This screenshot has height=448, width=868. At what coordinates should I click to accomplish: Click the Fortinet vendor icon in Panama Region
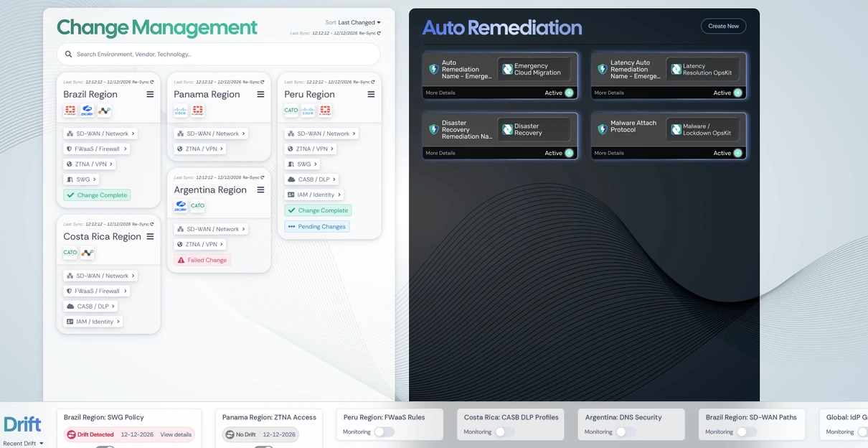pyautogui.click(x=198, y=111)
